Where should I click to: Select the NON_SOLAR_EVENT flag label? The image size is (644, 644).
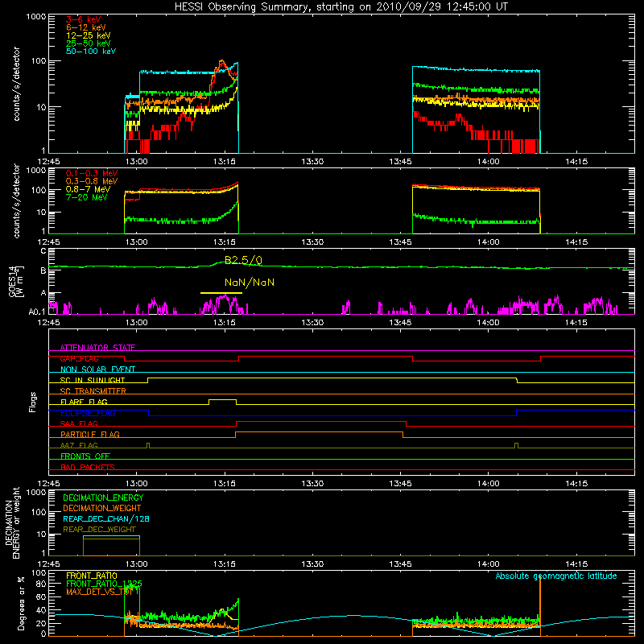pyautogui.click(x=97, y=369)
